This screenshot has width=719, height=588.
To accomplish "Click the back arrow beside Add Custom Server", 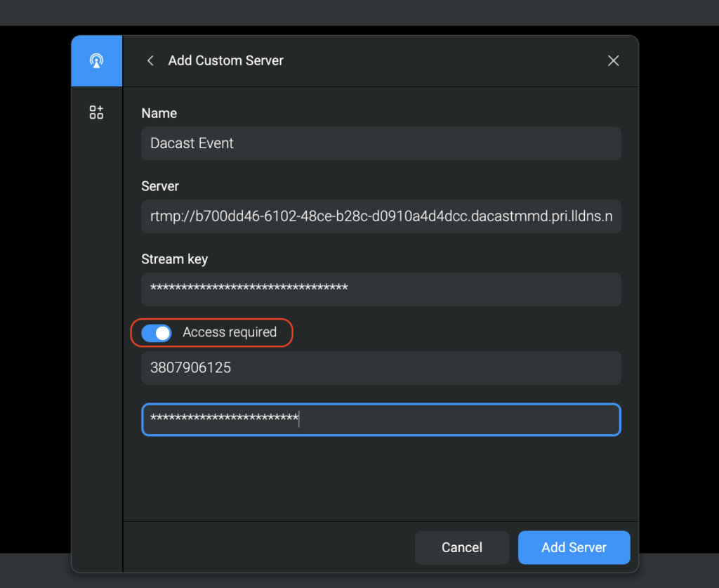I will [x=150, y=60].
